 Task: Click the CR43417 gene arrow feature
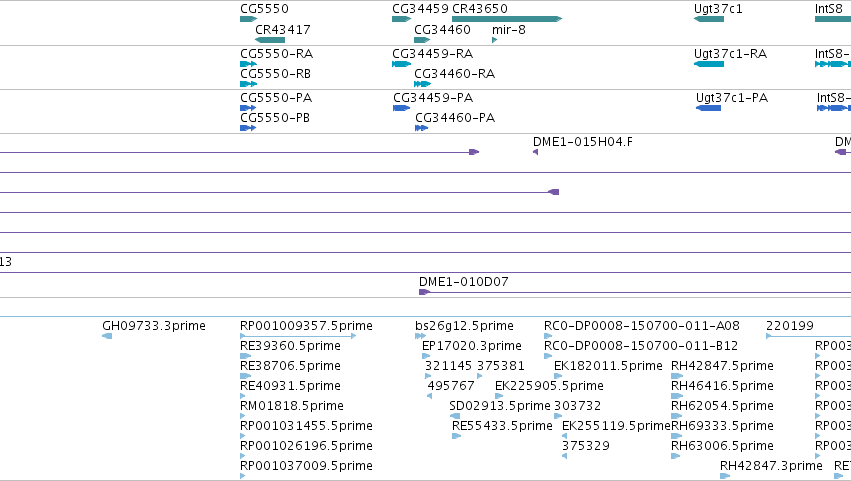[270, 40]
